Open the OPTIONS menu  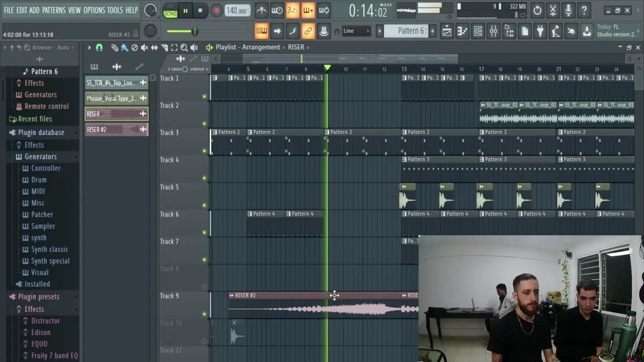click(94, 10)
